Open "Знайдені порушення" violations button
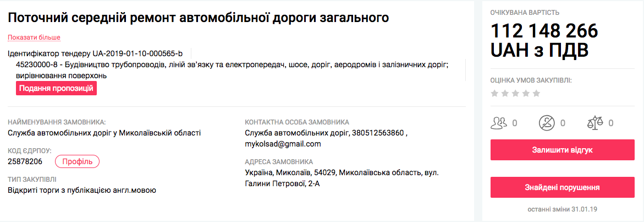644x222 pixels. 561,187
